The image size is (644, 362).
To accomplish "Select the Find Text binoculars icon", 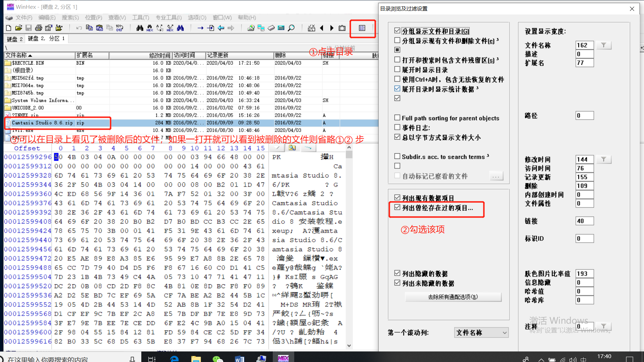I will [140, 28].
